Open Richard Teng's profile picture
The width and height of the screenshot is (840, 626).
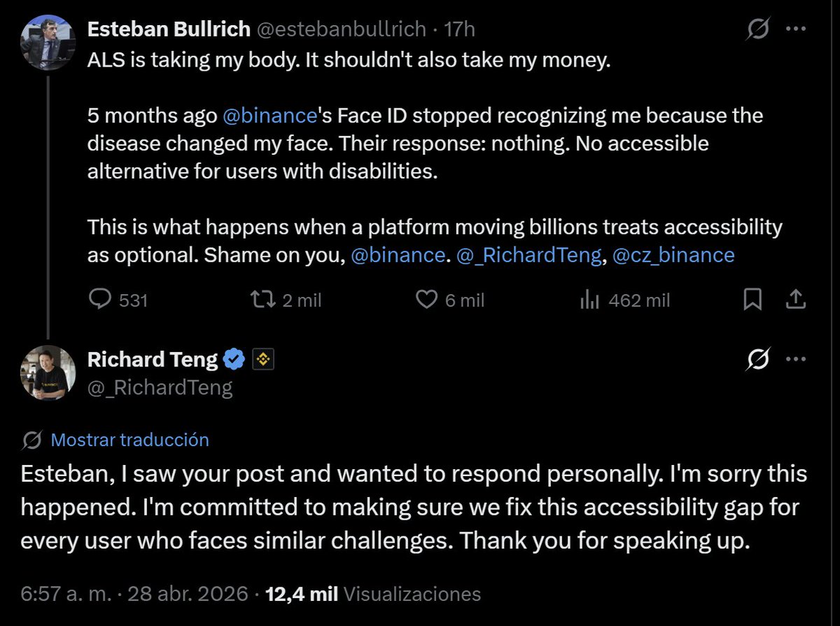click(48, 373)
